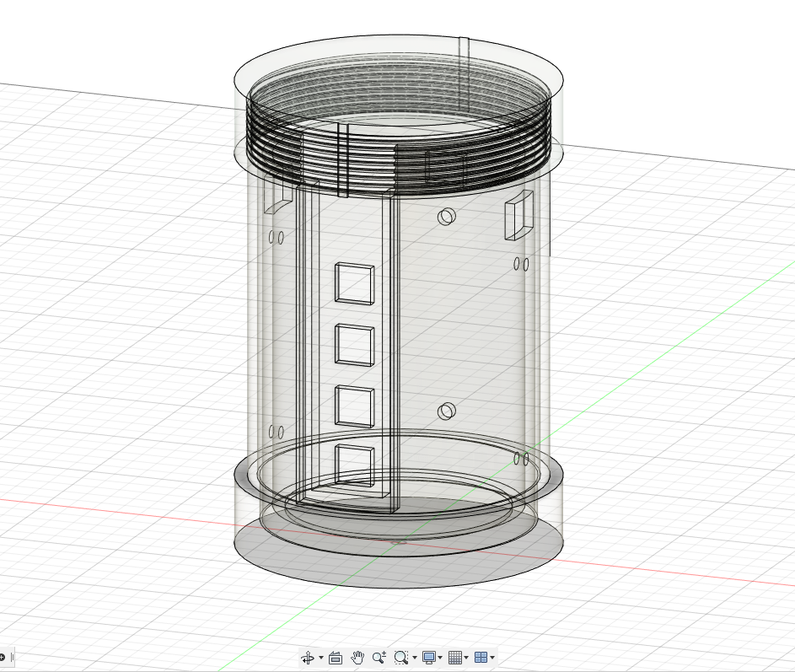Click the Look At tool icon
This screenshot has width=795, height=672.
pos(336,658)
